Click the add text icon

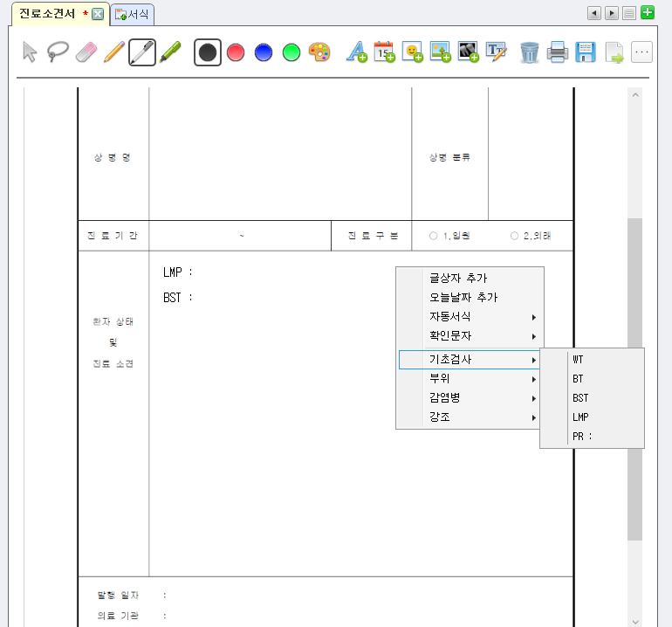coord(356,52)
